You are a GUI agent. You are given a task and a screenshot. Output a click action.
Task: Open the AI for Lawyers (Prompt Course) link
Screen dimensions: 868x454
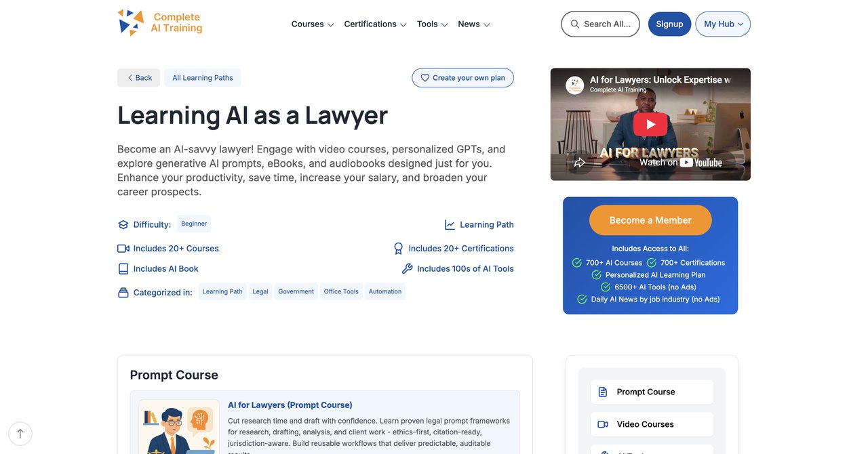290,405
